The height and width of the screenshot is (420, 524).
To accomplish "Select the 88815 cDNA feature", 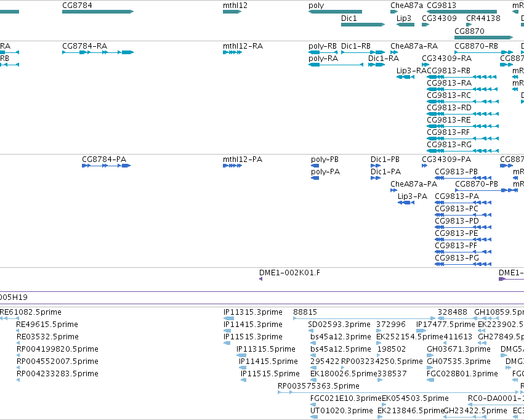I will pos(365,318).
